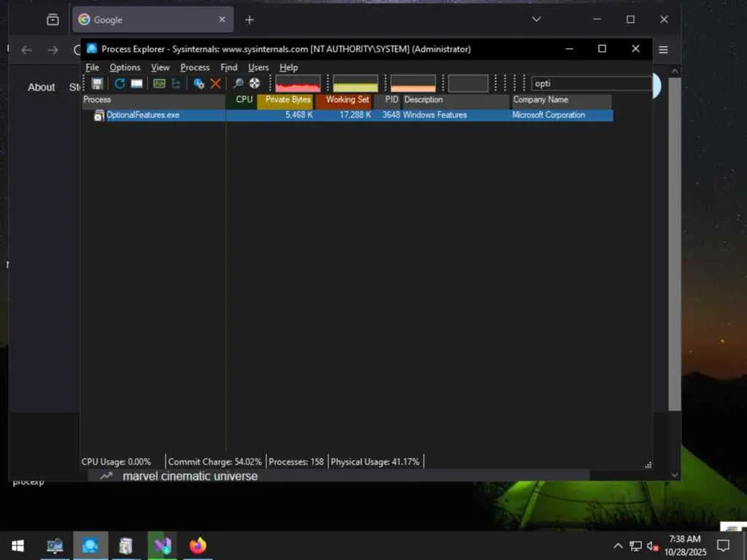Screen dimensions: 747x560
Task: Open the notification center icon
Action: pos(723,545)
